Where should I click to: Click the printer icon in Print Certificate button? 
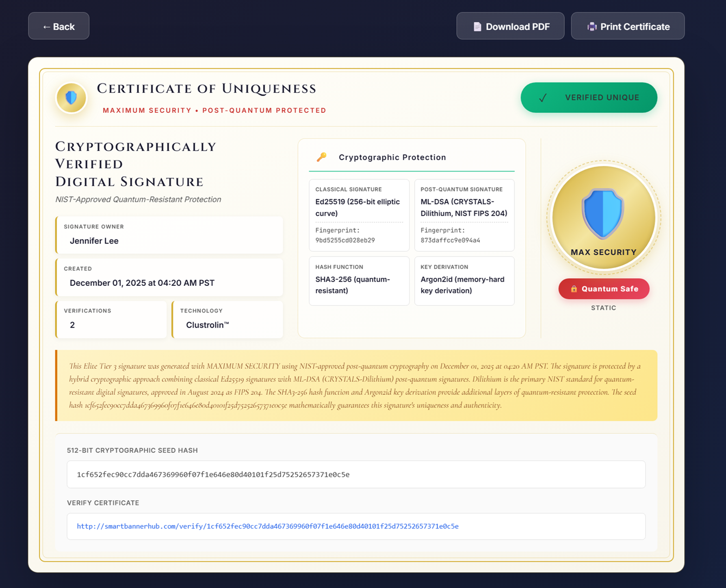[x=591, y=27]
